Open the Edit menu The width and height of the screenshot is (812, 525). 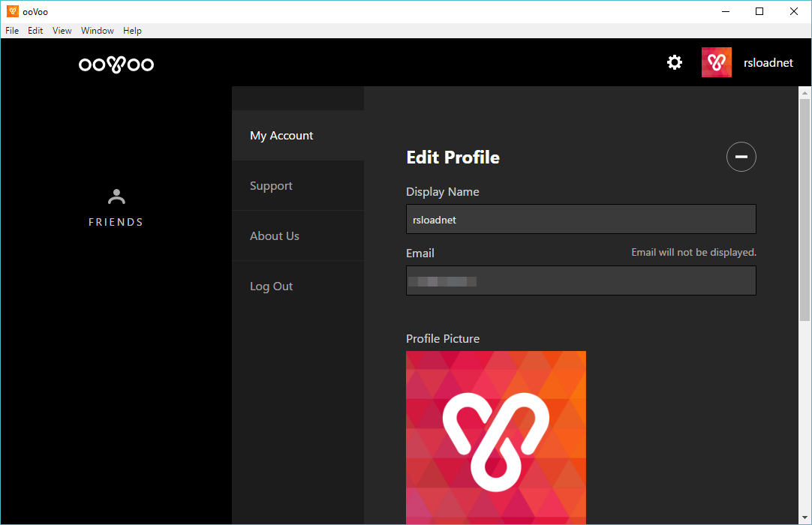click(35, 31)
